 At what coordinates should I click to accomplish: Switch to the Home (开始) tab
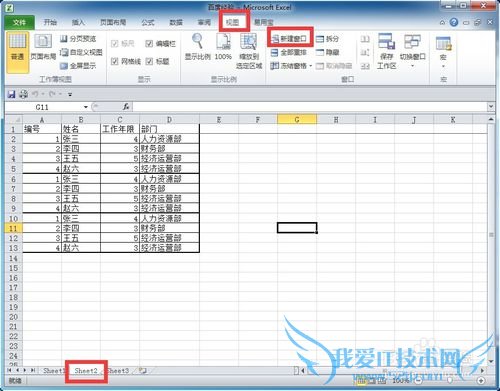pyautogui.click(x=50, y=22)
